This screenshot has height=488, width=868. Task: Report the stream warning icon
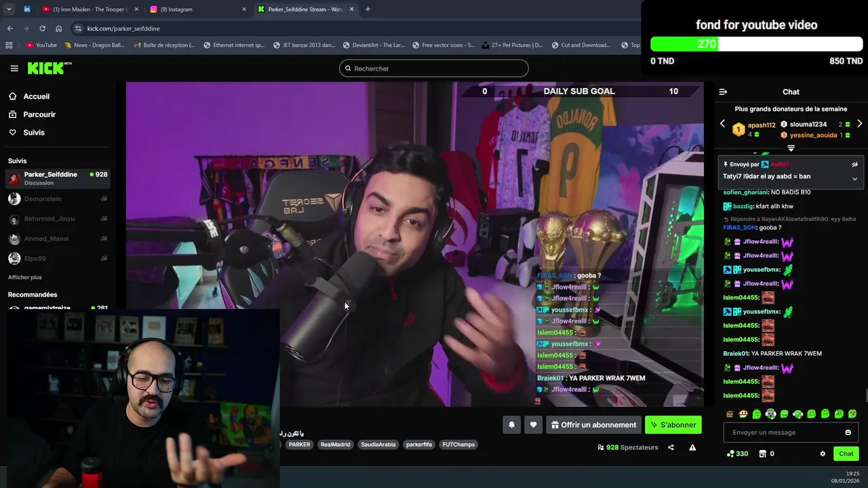coord(692,447)
